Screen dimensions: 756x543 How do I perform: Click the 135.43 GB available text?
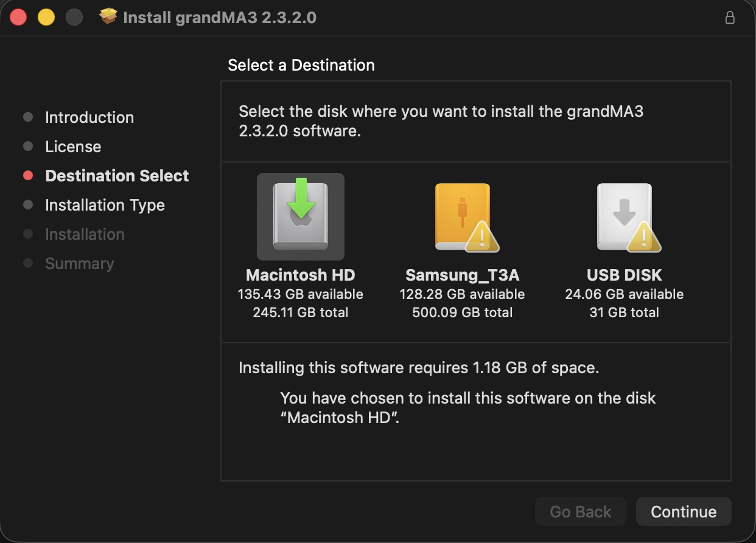point(301,294)
